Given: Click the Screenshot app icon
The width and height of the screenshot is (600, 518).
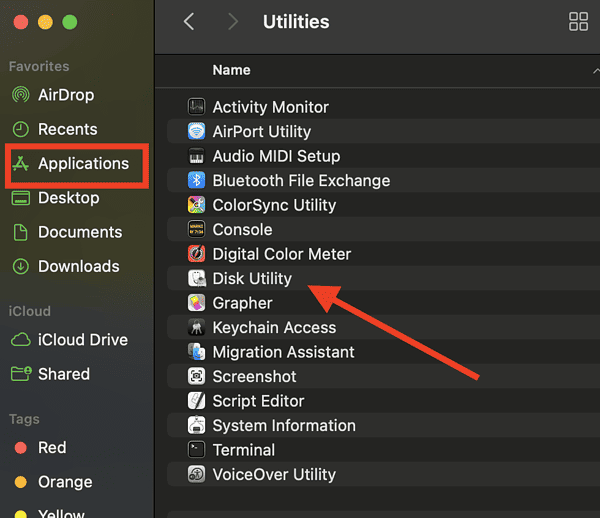Looking at the screenshot, I should 196,376.
